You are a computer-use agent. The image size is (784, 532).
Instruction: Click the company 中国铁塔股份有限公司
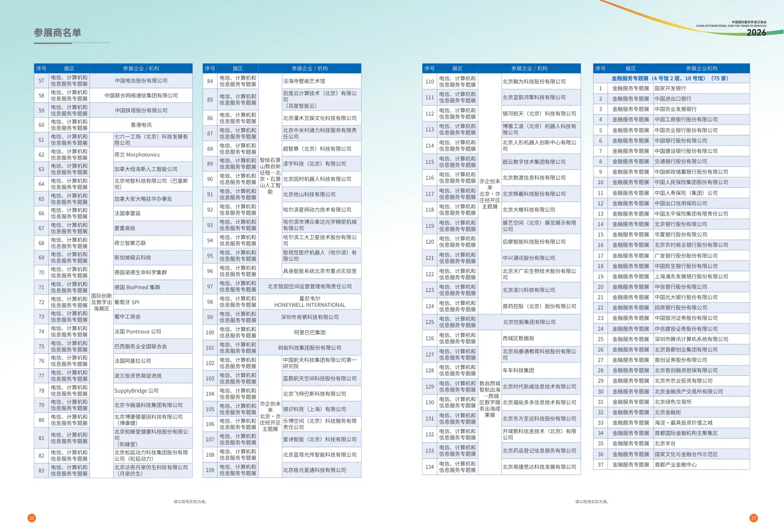(x=141, y=111)
